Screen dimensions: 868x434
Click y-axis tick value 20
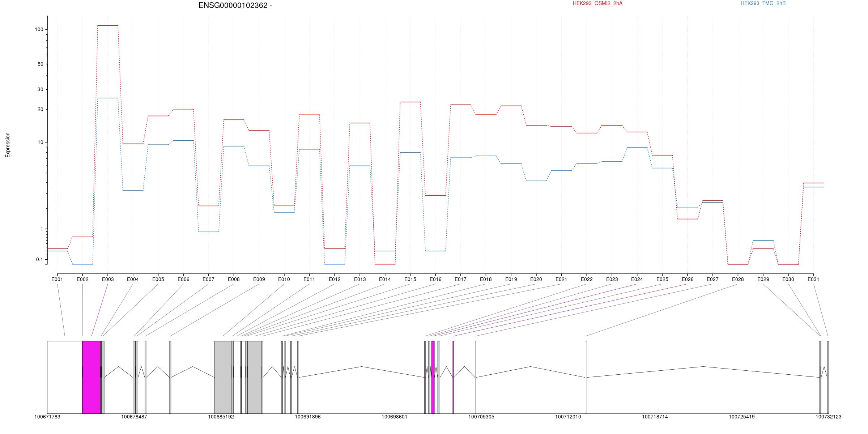[40, 109]
